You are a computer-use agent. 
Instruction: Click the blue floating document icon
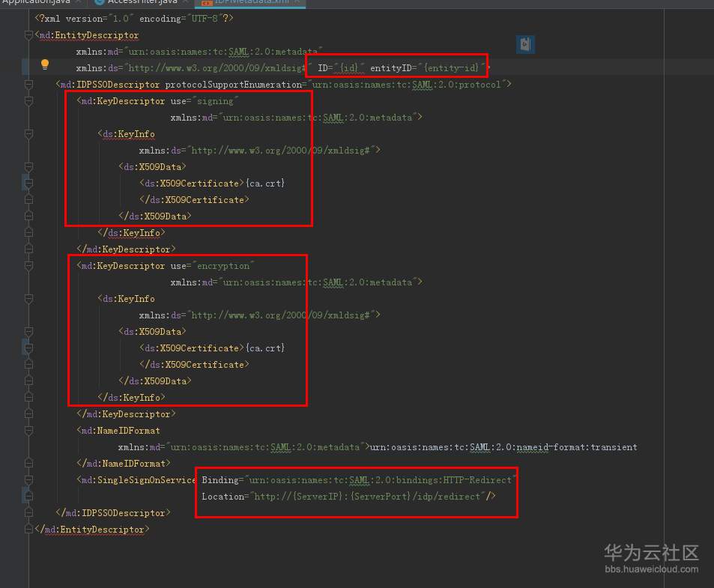coord(525,44)
